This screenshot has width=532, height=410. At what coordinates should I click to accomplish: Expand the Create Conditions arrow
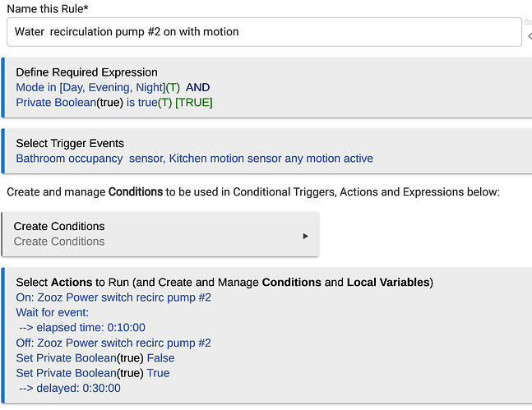point(306,236)
